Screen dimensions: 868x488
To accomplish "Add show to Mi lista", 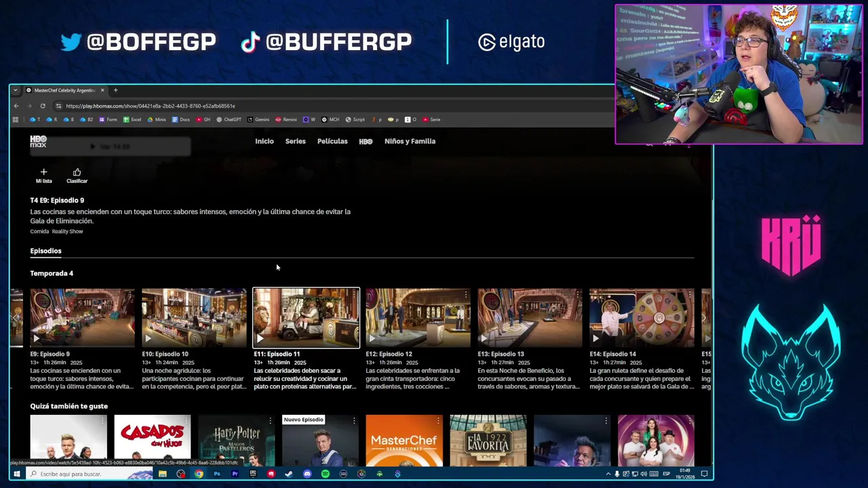I will [x=43, y=176].
